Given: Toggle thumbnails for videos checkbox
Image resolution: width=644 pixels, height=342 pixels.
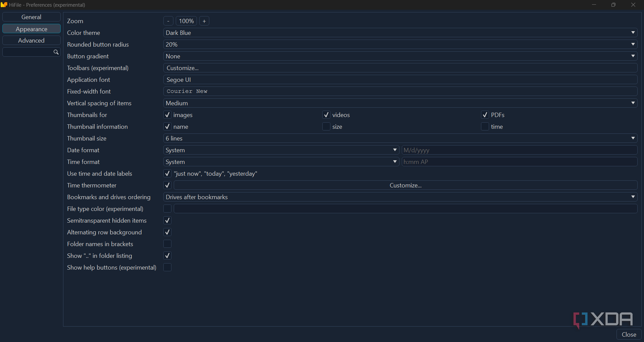Looking at the screenshot, I should (x=326, y=115).
